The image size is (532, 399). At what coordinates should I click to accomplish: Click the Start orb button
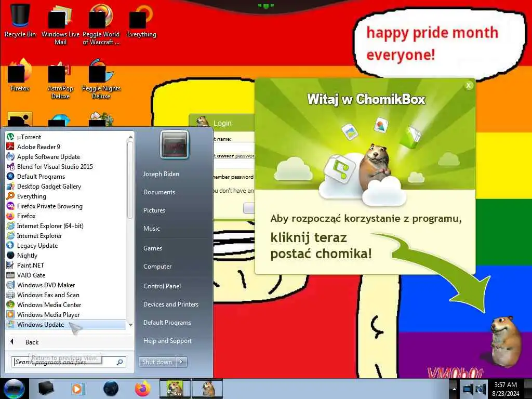coord(14,389)
